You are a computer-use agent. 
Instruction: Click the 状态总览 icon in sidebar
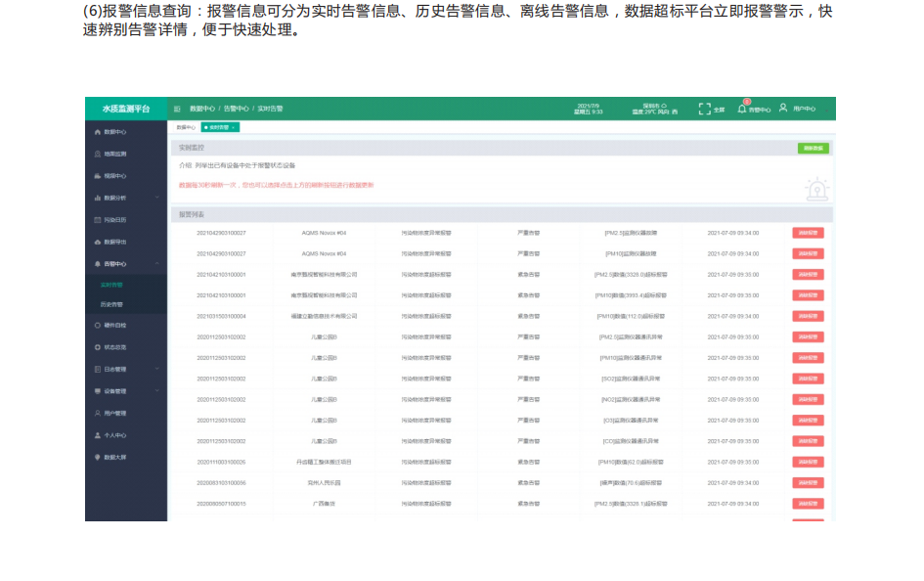pyautogui.click(x=97, y=347)
